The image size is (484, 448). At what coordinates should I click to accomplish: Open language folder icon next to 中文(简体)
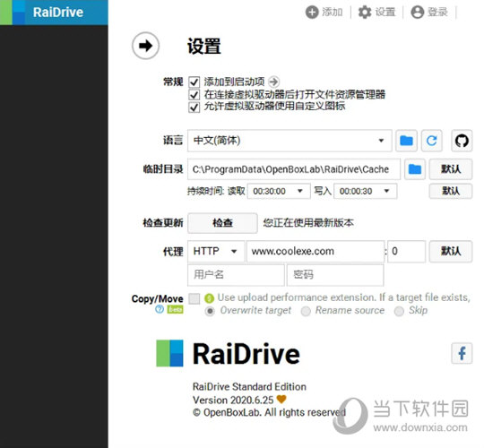406,141
